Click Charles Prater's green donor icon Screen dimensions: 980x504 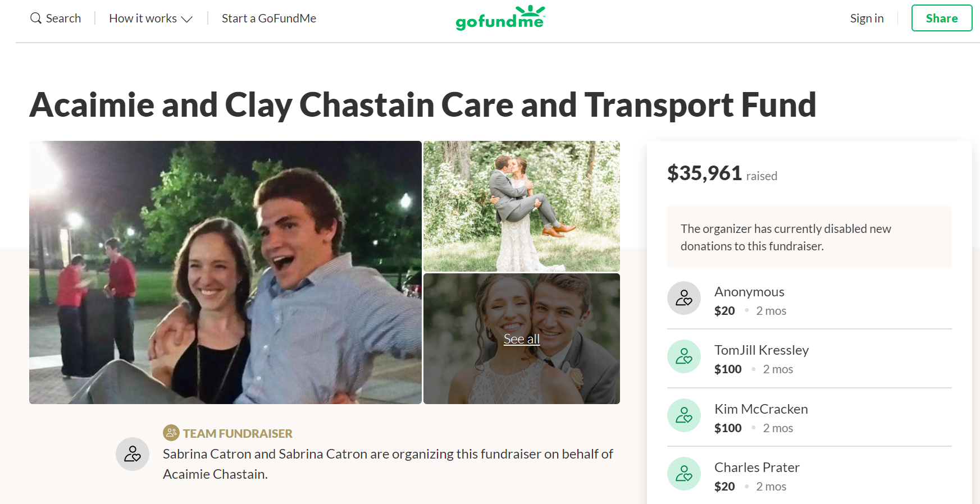pos(684,474)
